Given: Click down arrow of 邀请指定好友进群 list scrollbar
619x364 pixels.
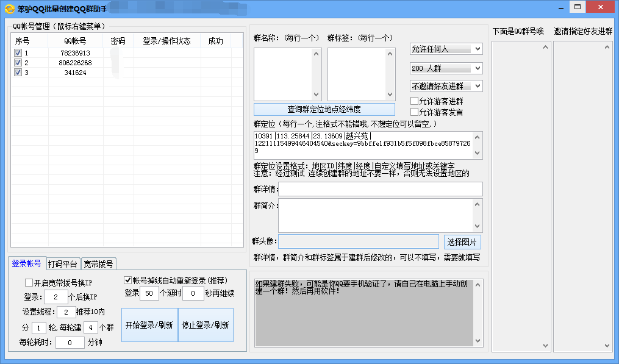Looking at the screenshot, I should tap(607, 346).
